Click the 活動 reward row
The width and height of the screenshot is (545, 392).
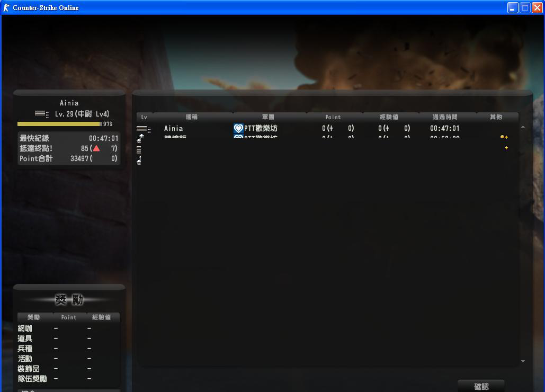pyautogui.click(x=68, y=359)
